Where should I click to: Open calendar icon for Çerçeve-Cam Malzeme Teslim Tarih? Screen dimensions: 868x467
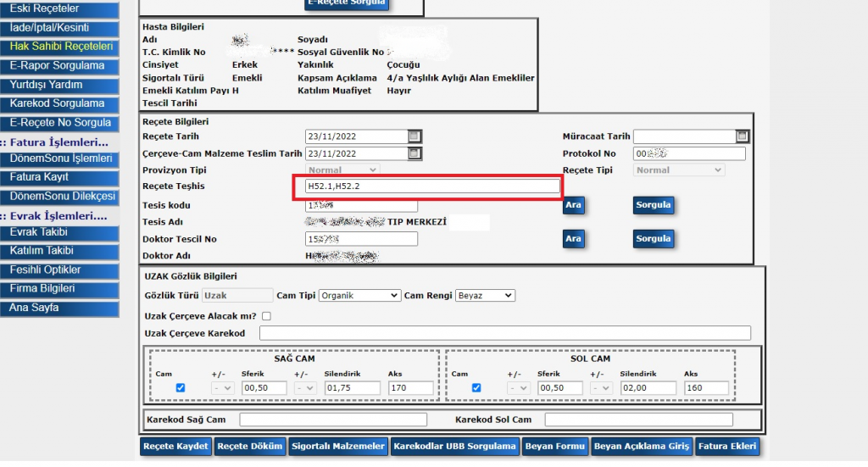point(414,153)
